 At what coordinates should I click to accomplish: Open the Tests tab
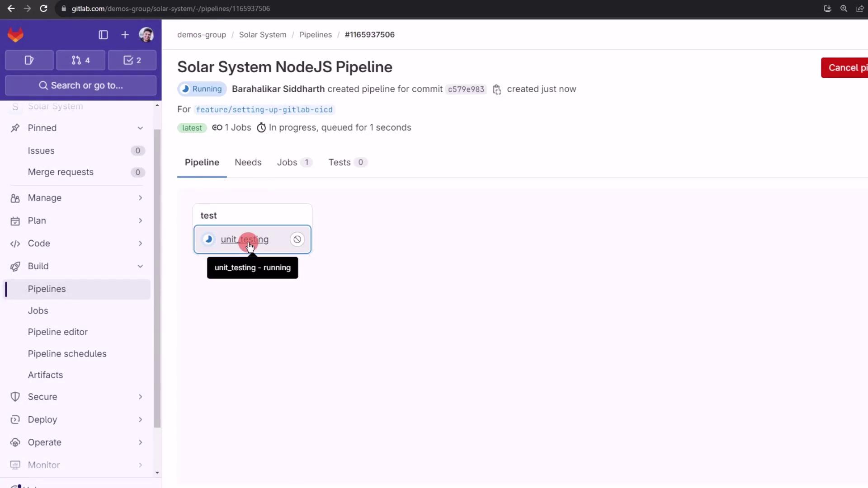point(340,162)
